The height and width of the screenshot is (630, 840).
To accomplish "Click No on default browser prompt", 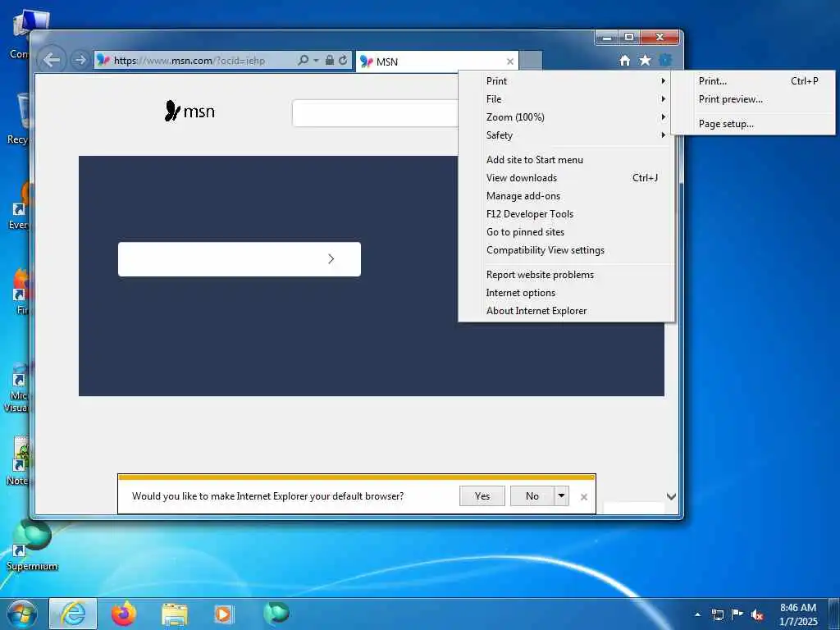I will (x=532, y=496).
